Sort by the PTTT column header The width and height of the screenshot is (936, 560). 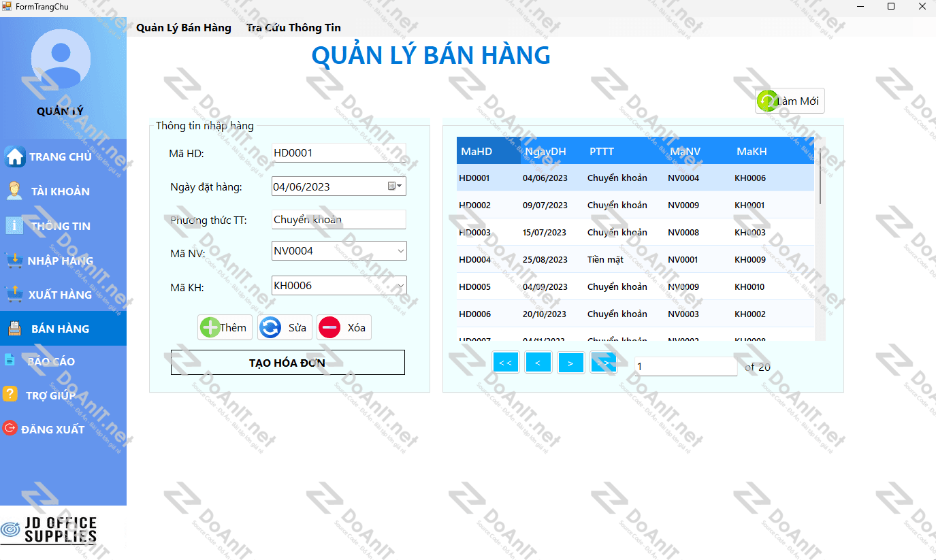coord(625,151)
